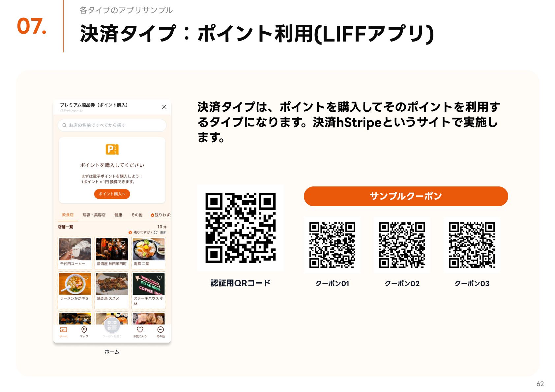Toggle heart on ラーメンかがやき card
The height and width of the screenshot is (392, 555).
pyautogui.click(x=86, y=277)
